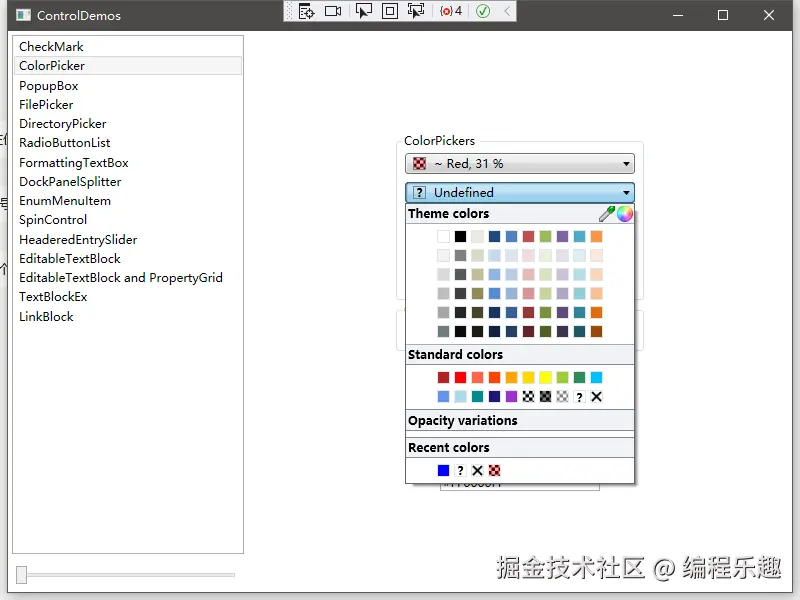
Task: Go to the EnumMenuItem demo
Action: [128, 201]
